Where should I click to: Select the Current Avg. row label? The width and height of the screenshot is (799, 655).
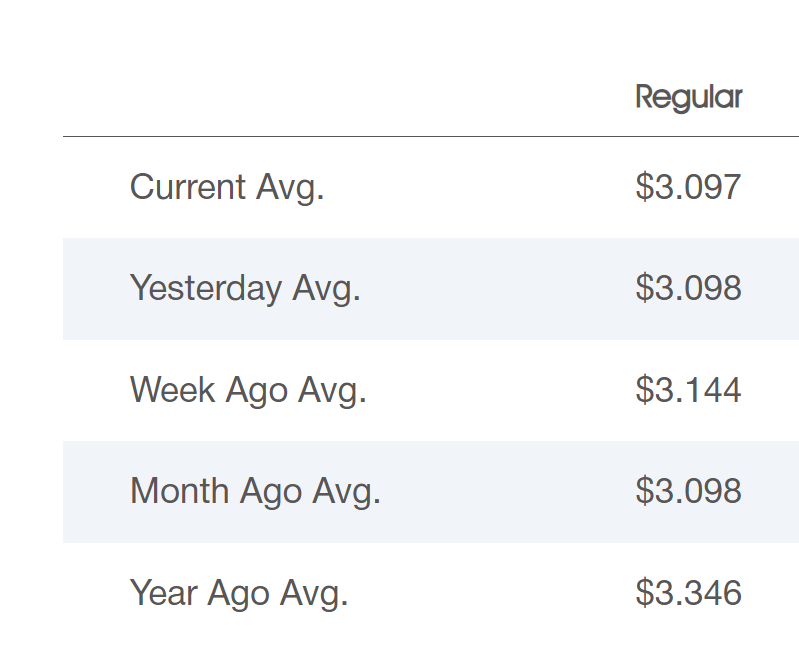coord(227,188)
